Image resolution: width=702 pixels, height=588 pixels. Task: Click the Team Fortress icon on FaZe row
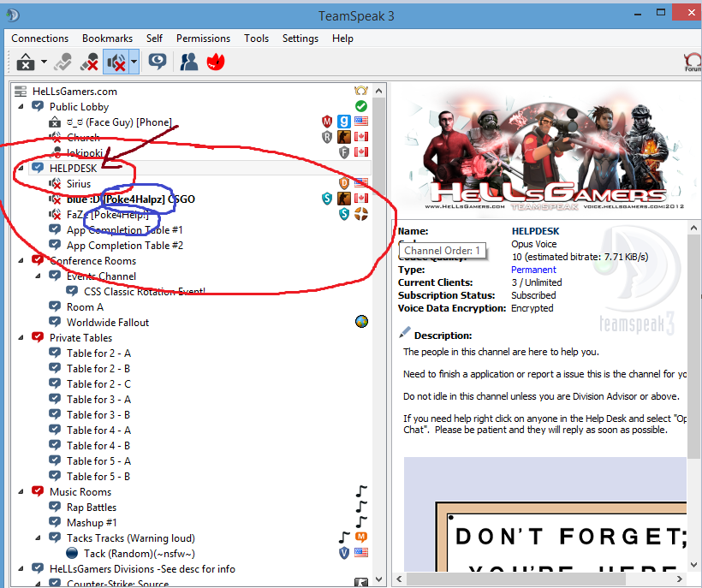coord(361,214)
